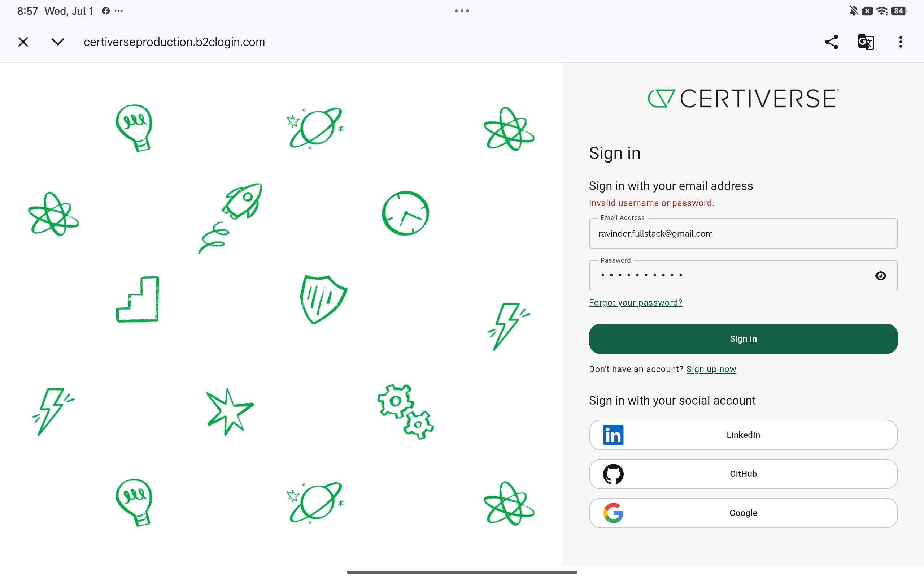Tap the three-dot handle at top center
Screen dimensions: 924x578
click(x=462, y=11)
